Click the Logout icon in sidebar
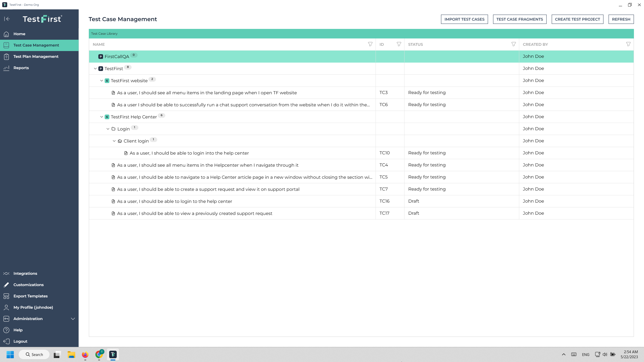This screenshot has height=362, width=644. click(x=7, y=341)
